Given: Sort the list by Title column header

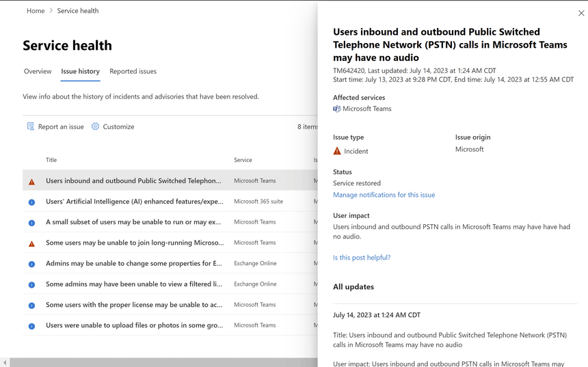Looking at the screenshot, I should [x=51, y=160].
